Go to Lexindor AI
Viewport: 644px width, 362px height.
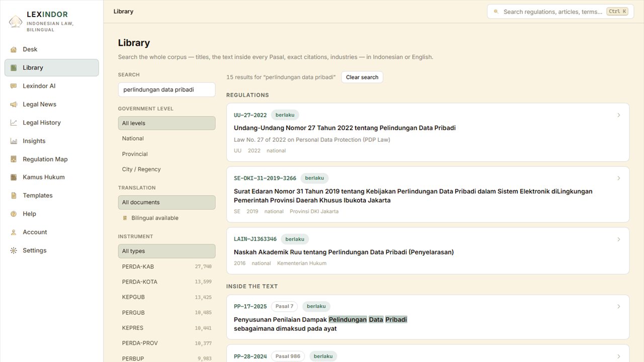click(52, 86)
